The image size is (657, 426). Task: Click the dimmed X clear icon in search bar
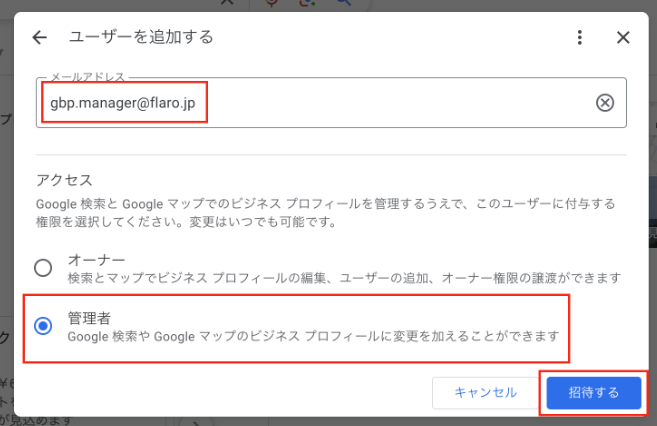pyautogui.click(x=227, y=2)
